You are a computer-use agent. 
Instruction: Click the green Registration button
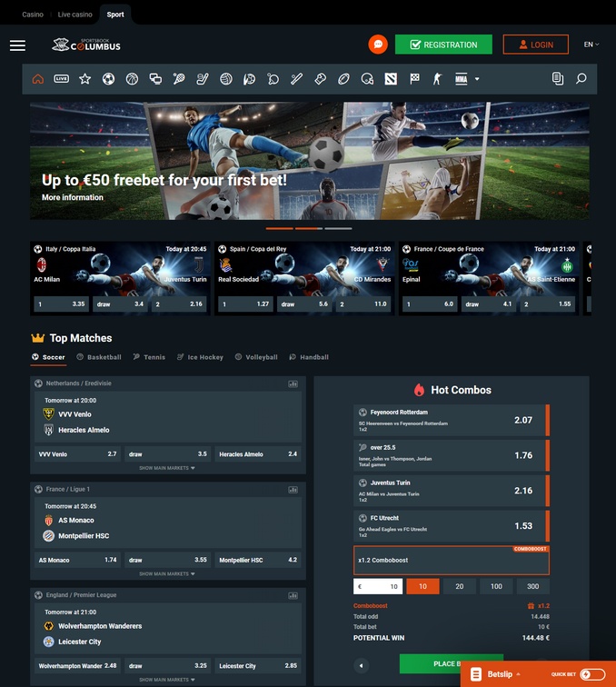click(x=443, y=45)
